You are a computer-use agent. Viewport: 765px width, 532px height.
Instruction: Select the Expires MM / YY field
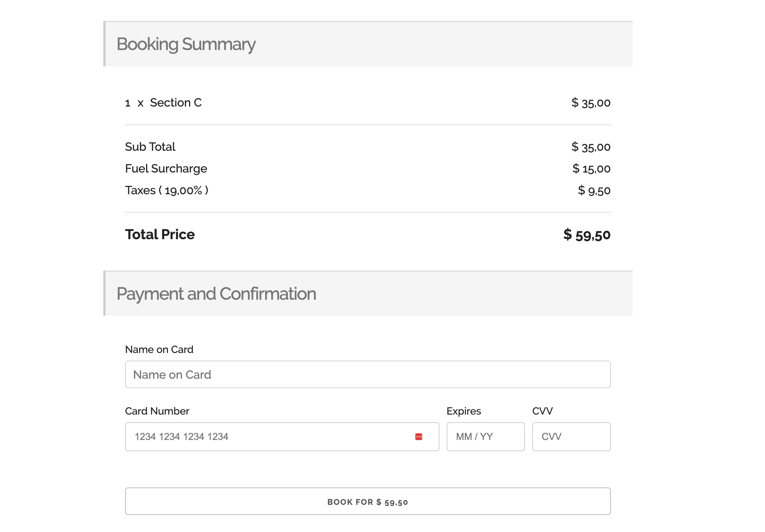click(485, 437)
